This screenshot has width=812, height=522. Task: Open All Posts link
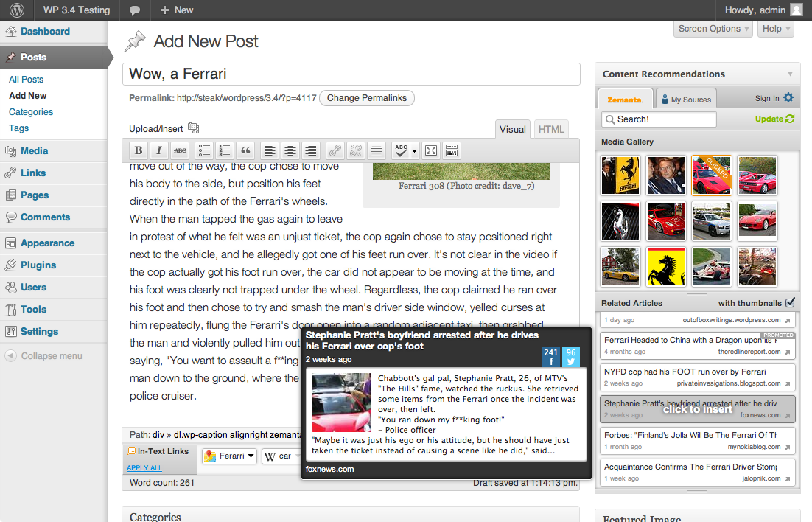click(x=26, y=80)
